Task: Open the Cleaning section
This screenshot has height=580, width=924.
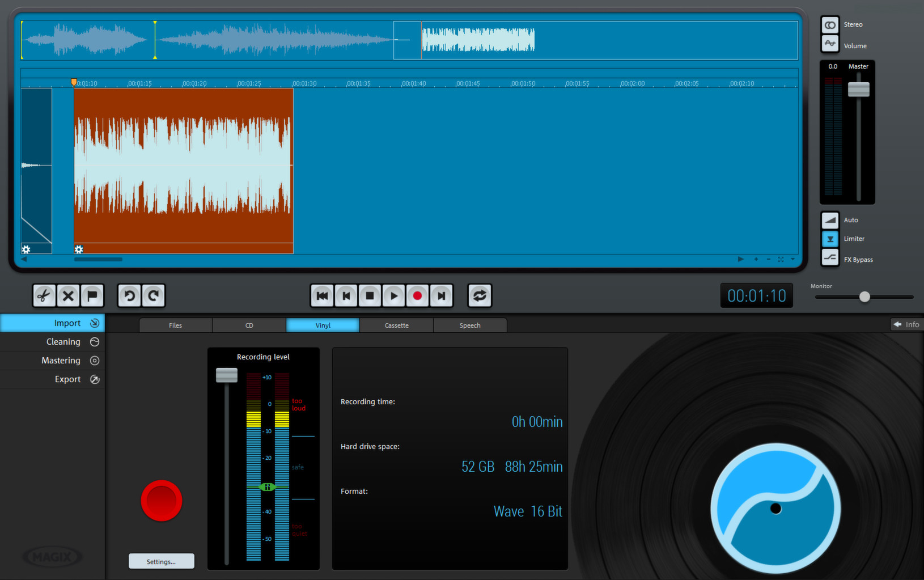Action: 52,342
